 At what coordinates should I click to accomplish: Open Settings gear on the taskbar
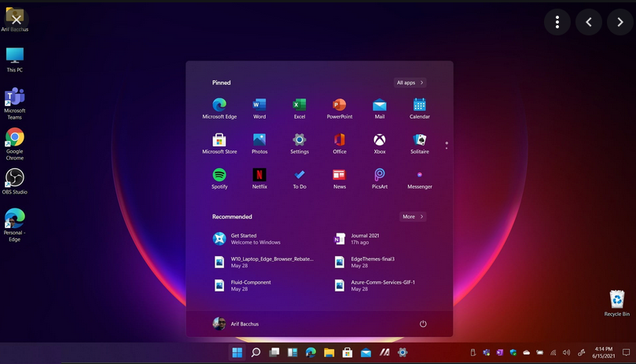point(403,353)
